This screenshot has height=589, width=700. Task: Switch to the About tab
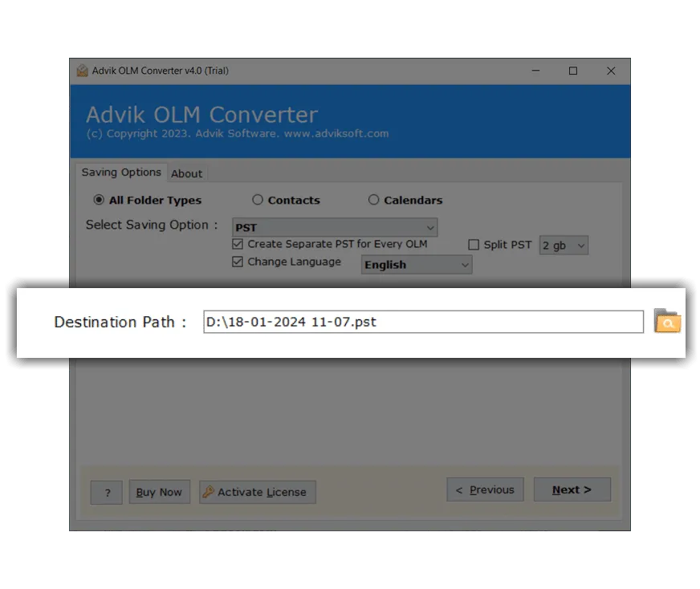(186, 173)
